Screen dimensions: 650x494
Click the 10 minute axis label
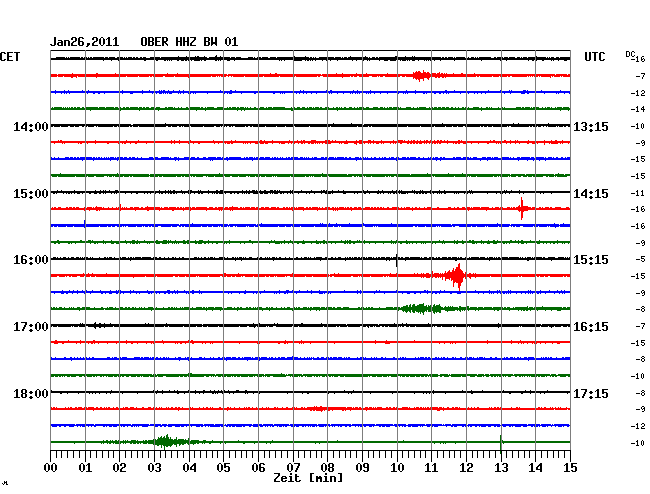coord(397,468)
